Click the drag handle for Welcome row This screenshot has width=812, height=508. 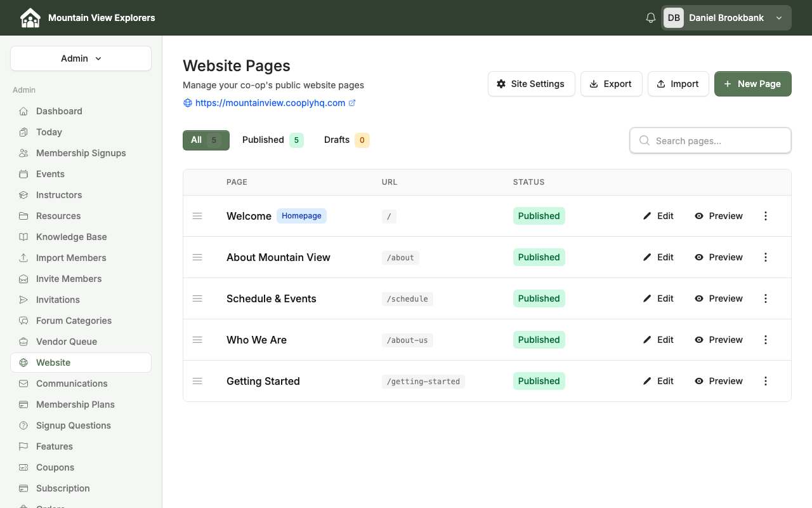pyautogui.click(x=197, y=216)
